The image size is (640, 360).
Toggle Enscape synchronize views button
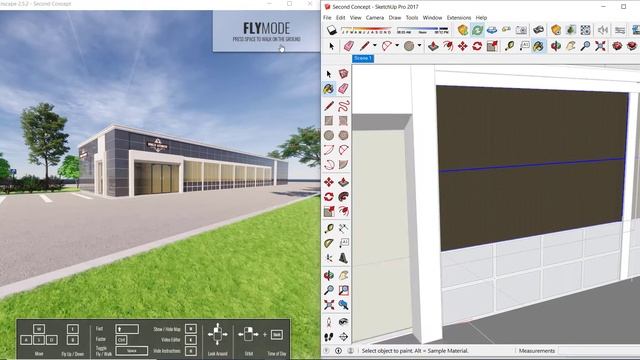(x=492, y=30)
